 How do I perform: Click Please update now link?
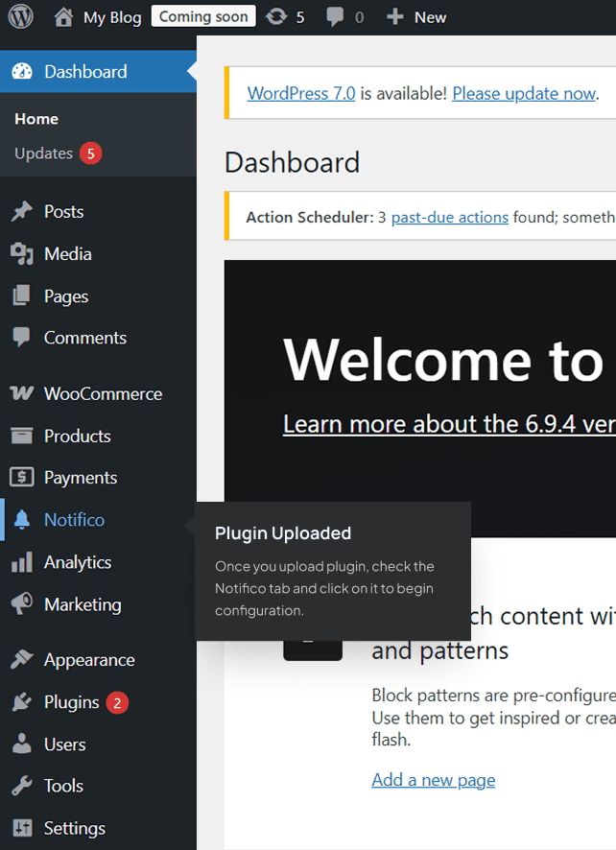click(524, 93)
